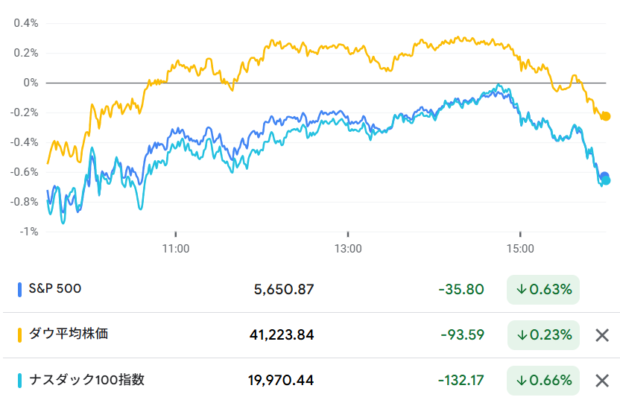Click the S&P 500 price 5,650.87

coord(284,289)
